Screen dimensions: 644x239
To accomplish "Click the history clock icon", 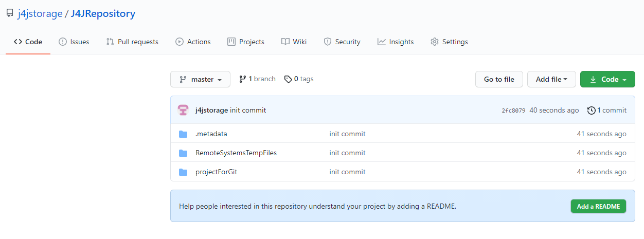I will click(x=591, y=110).
